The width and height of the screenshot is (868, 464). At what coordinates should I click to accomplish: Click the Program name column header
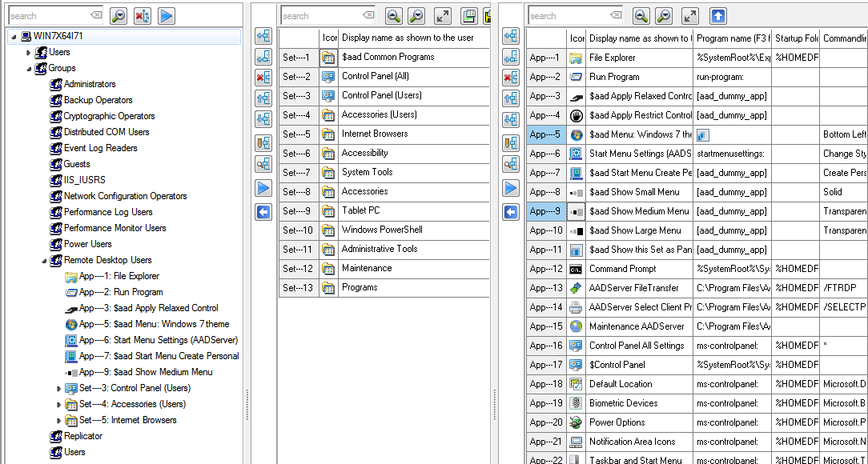(733, 38)
